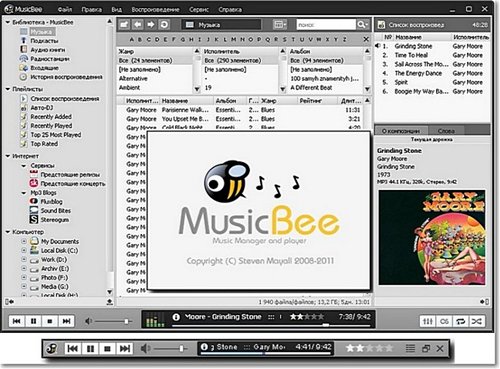Click the MusicBee logo in the title bar
This screenshot has height=369, width=500.
pyautogui.click(x=9, y=9)
